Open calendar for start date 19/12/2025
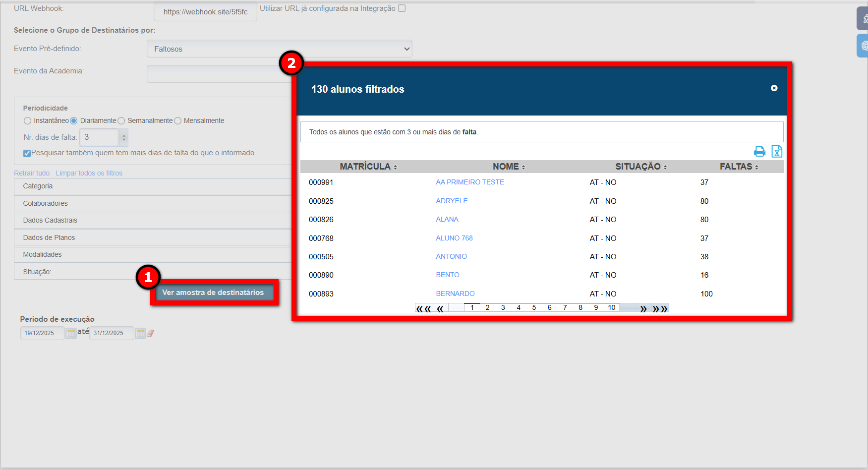 [x=71, y=333]
